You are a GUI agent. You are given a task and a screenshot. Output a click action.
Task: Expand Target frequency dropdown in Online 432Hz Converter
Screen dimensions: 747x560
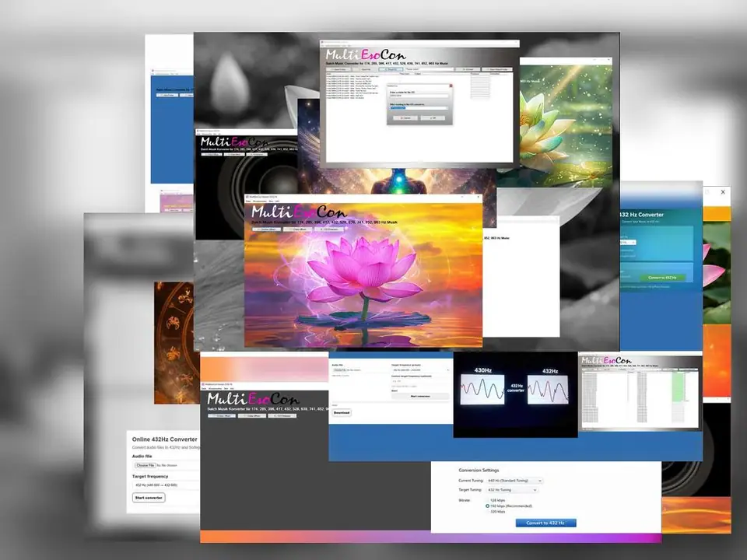click(x=165, y=485)
